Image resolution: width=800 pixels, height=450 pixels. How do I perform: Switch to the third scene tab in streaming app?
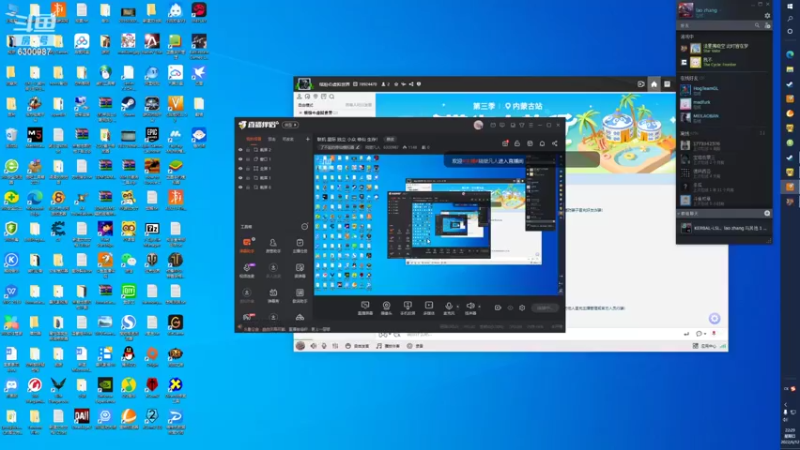(288, 139)
